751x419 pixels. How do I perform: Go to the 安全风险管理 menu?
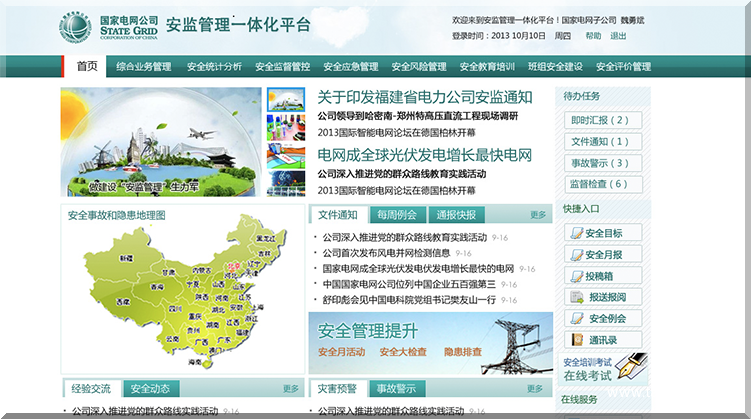click(x=418, y=67)
